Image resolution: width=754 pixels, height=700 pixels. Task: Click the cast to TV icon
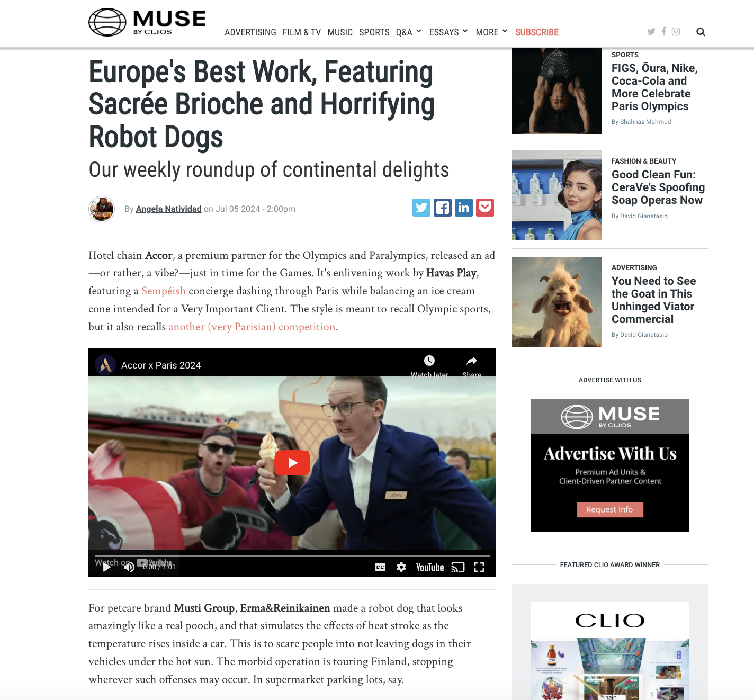click(x=458, y=567)
